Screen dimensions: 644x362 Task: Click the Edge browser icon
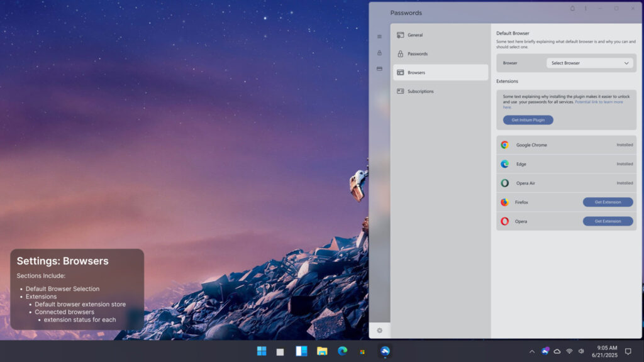click(506, 163)
